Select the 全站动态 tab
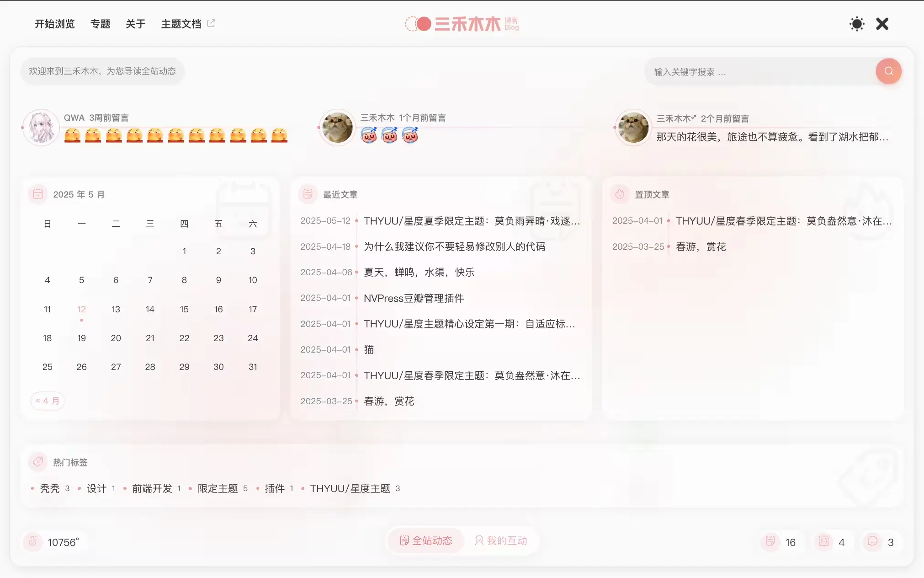The height and width of the screenshot is (578, 924). pos(426,541)
